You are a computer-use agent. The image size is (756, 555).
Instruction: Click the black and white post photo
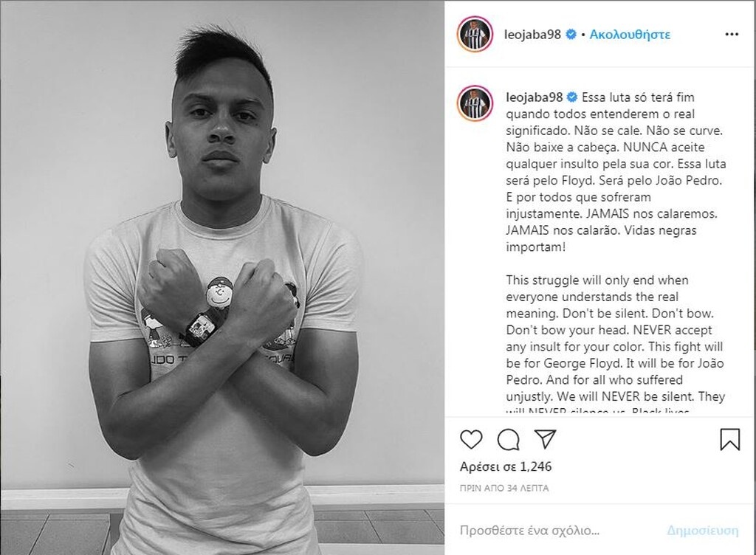pos(222,277)
